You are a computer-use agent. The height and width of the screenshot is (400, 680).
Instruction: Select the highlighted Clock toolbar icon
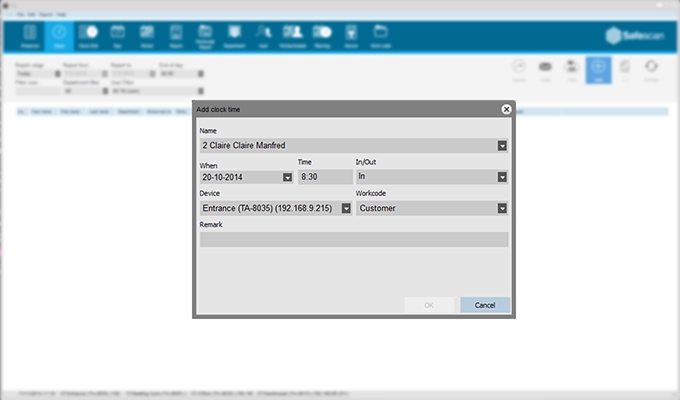click(x=58, y=36)
